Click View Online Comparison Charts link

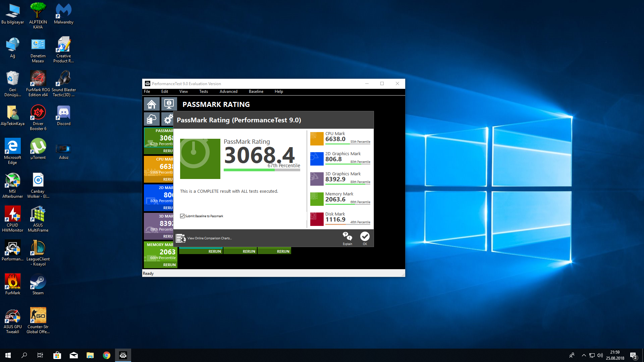coord(209,238)
